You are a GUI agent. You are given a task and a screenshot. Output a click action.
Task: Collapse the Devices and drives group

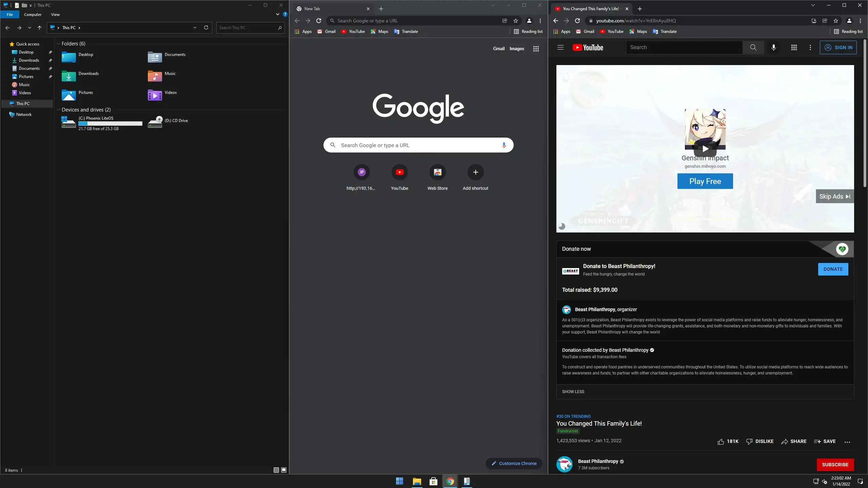[58, 110]
